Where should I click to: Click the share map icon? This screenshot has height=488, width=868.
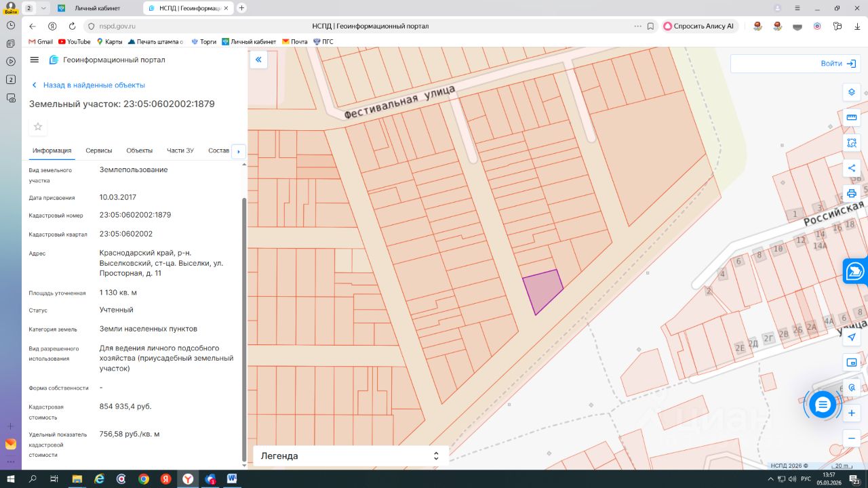(x=852, y=168)
